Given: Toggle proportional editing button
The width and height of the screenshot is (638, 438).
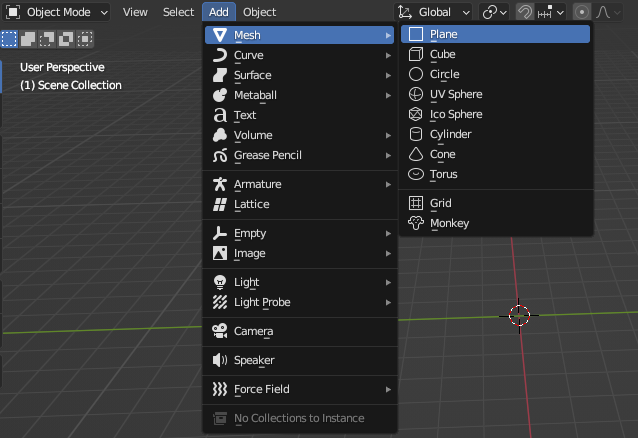Looking at the screenshot, I should (x=582, y=12).
